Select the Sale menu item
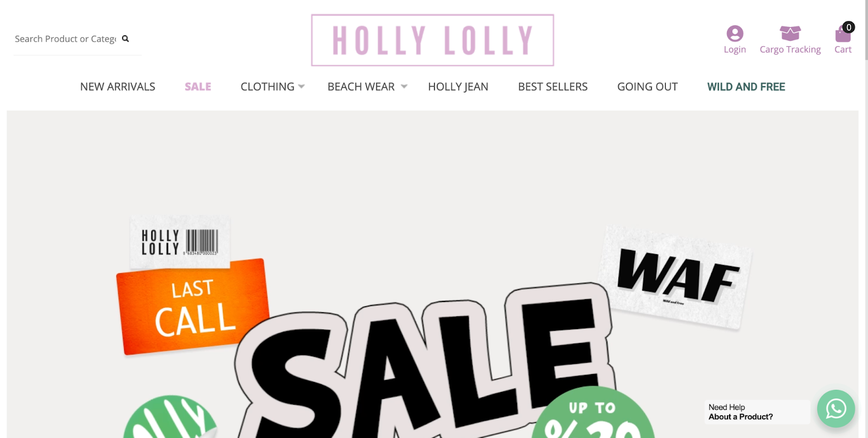The width and height of the screenshot is (868, 438). [198, 87]
